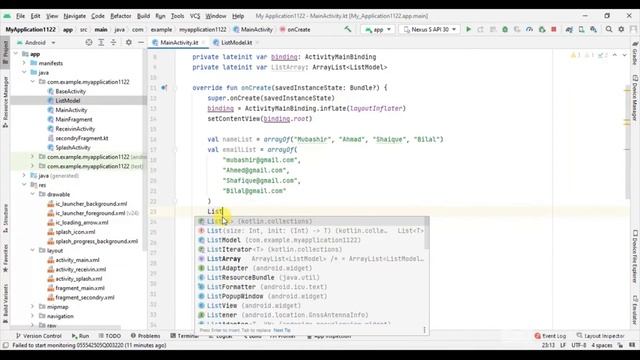Open the VCS menu
The image size is (640, 360).
[x=195, y=16]
